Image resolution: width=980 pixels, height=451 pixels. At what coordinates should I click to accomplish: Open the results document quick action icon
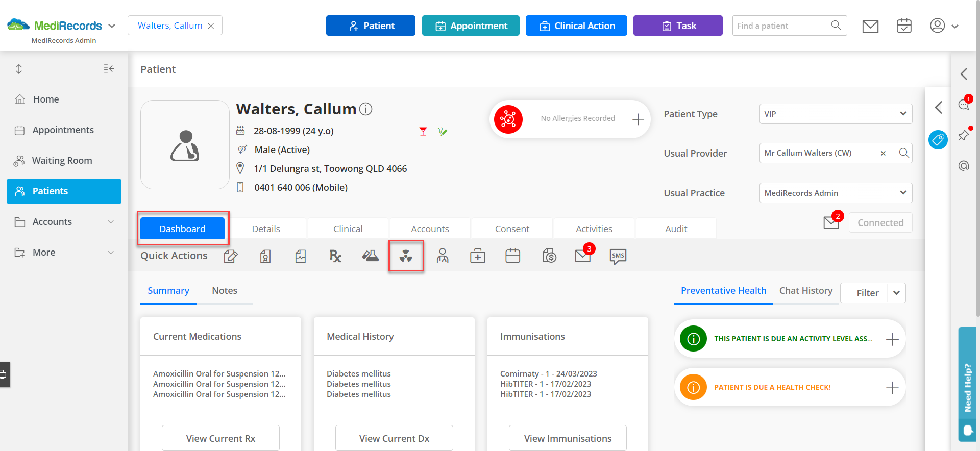click(x=301, y=256)
